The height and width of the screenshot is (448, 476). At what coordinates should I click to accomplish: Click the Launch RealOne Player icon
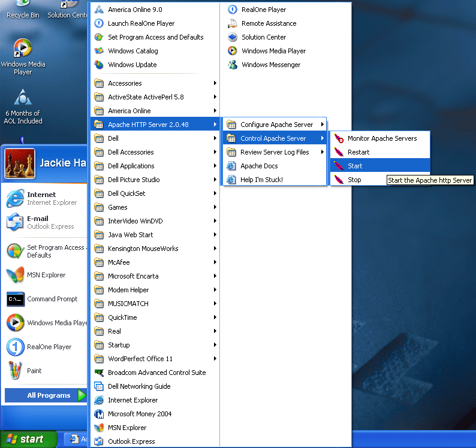pos(99,23)
